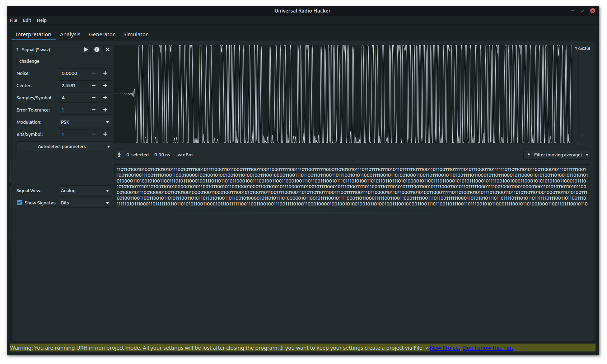Click the '0.00 ns' duration label
This screenshot has height=364, width=607.
point(162,155)
